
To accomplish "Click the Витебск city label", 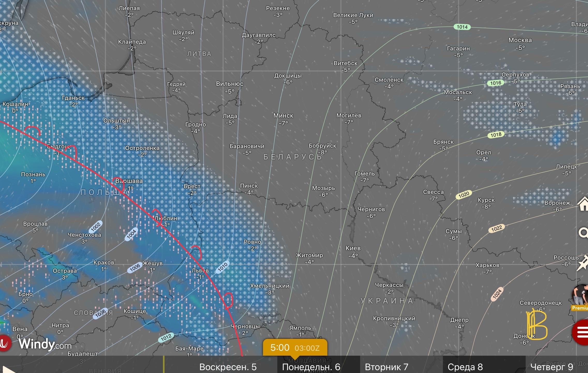I will pos(345,63).
